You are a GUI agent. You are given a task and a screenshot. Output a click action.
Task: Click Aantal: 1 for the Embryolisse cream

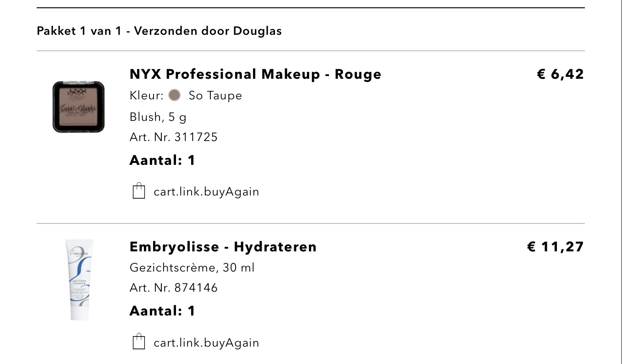tap(163, 311)
